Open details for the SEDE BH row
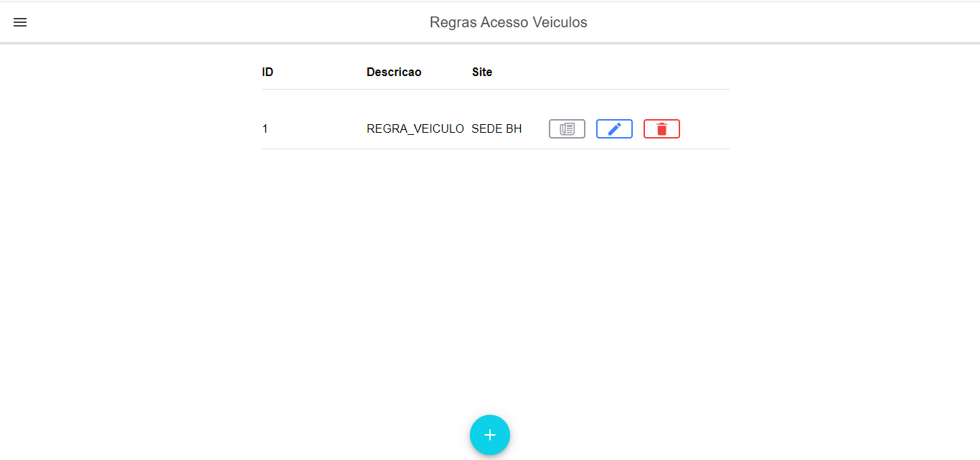980x460 pixels. [567, 129]
